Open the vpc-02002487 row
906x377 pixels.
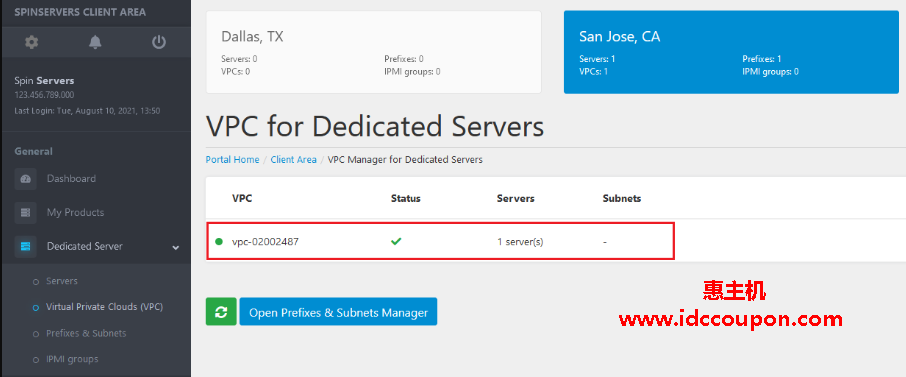440,241
